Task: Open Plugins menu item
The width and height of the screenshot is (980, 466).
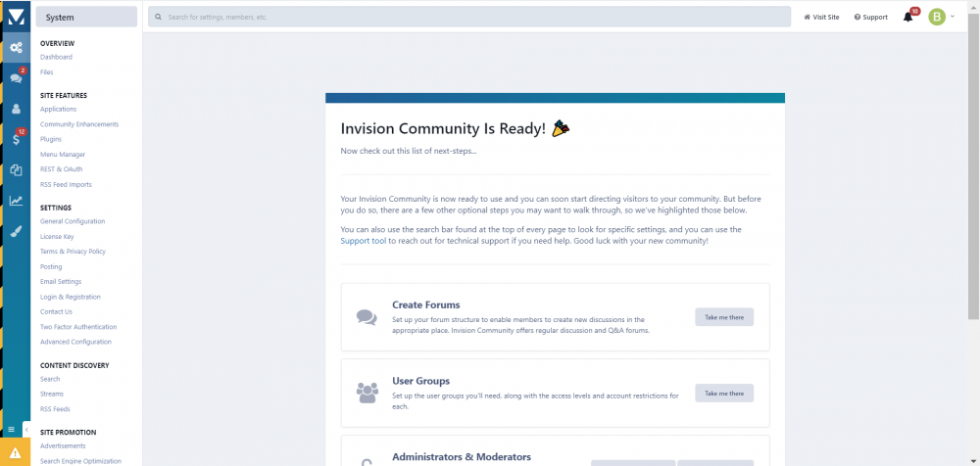Action: pyautogui.click(x=51, y=139)
